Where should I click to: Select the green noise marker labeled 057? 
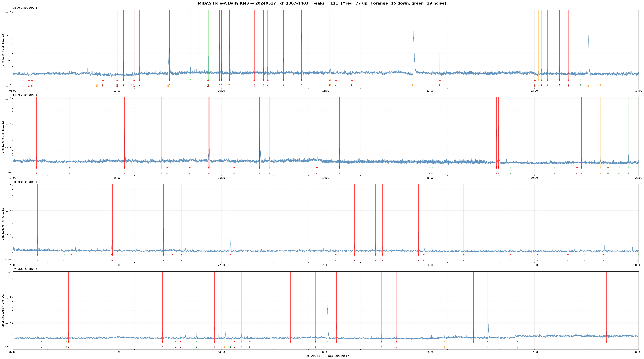pos(555,167)
